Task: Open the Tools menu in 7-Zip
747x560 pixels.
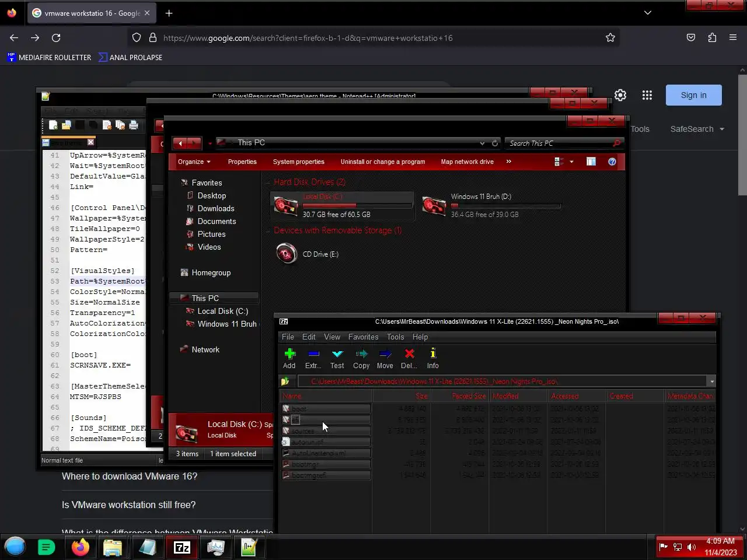Action: coord(395,337)
